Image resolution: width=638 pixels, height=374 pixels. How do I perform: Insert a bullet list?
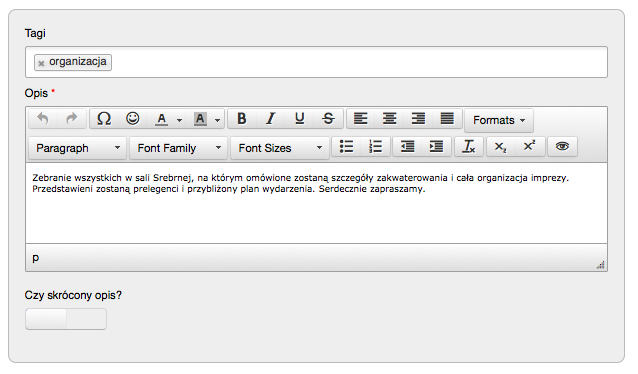point(347,147)
